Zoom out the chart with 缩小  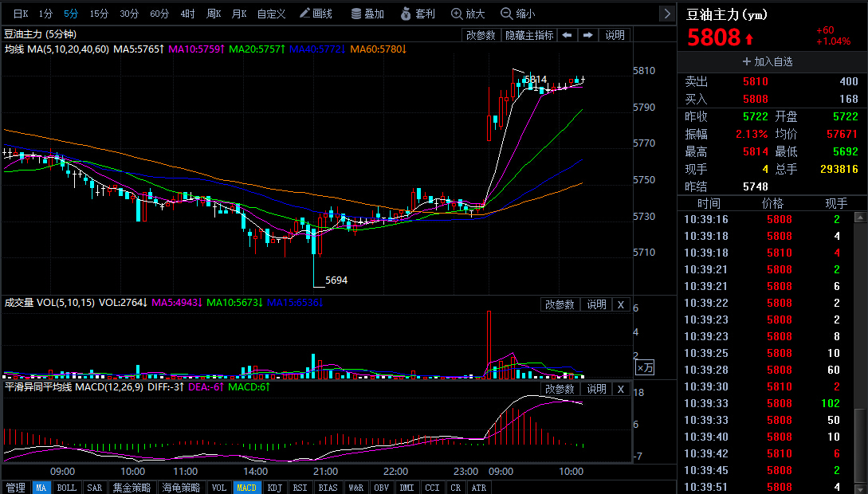[518, 14]
